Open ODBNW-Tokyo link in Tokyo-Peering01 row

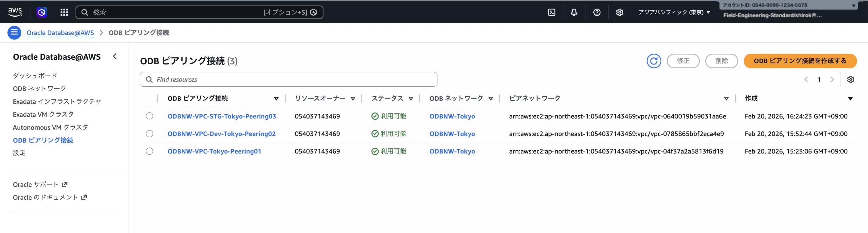[452, 151]
